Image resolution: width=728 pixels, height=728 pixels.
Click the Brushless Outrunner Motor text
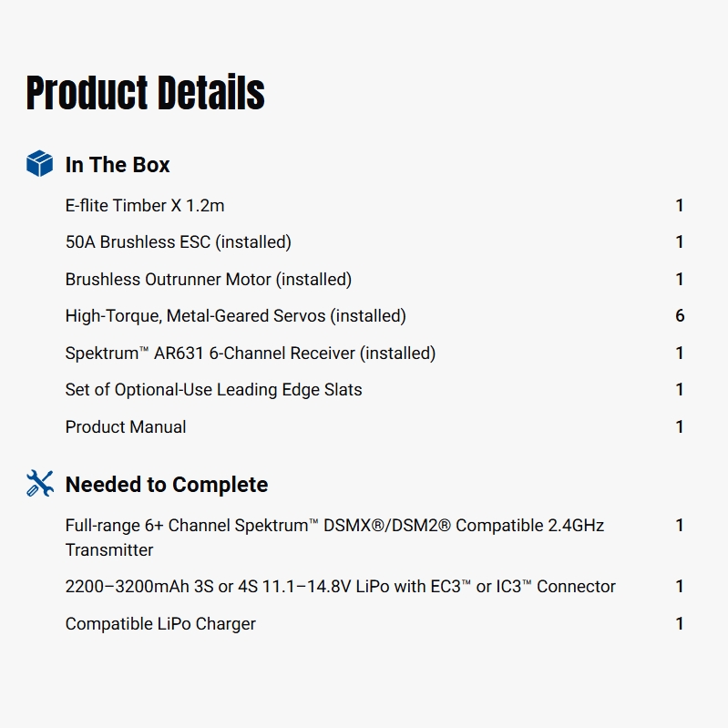(209, 280)
